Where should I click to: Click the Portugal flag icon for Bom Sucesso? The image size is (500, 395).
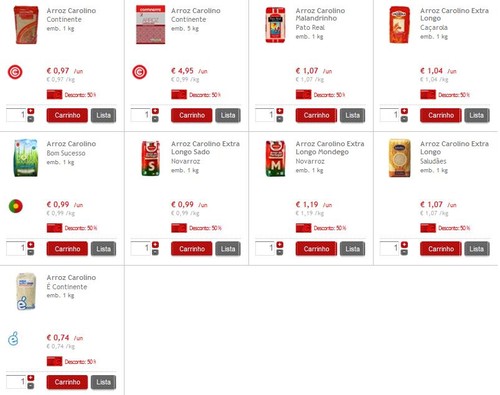point(16,206)
